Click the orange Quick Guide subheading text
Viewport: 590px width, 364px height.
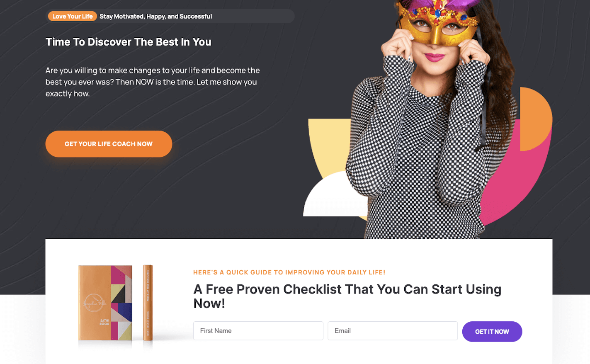coord(289,272)
